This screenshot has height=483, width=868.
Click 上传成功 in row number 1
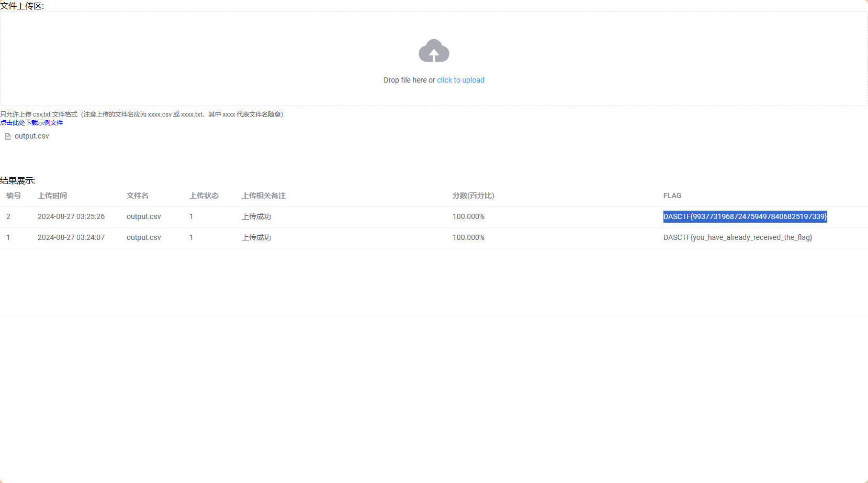[256, 237]
